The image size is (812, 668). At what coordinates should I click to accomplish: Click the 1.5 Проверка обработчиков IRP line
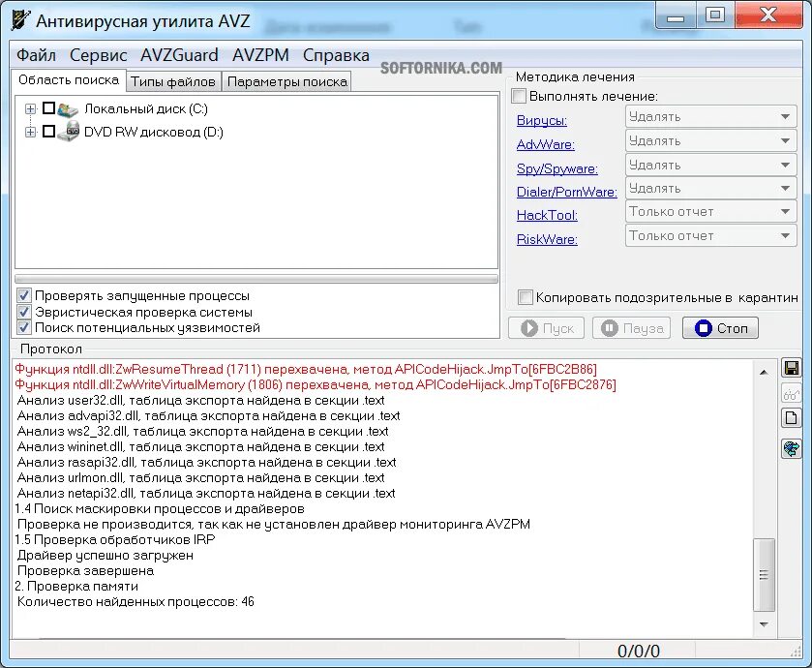(115, 539)
